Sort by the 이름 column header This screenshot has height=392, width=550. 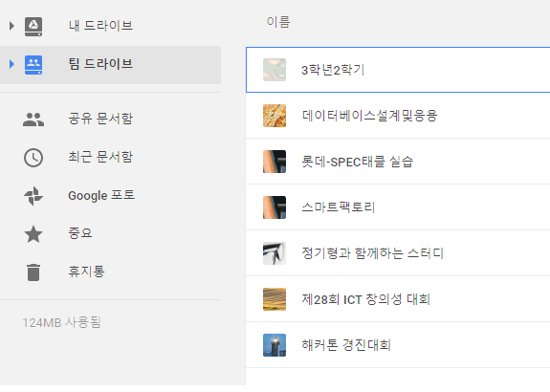point(278,22)
